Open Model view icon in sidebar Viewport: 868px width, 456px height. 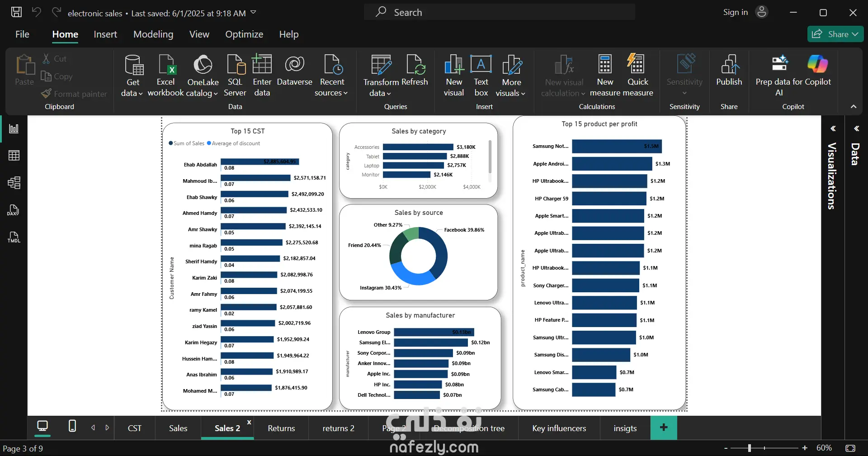tap(14, 183)
